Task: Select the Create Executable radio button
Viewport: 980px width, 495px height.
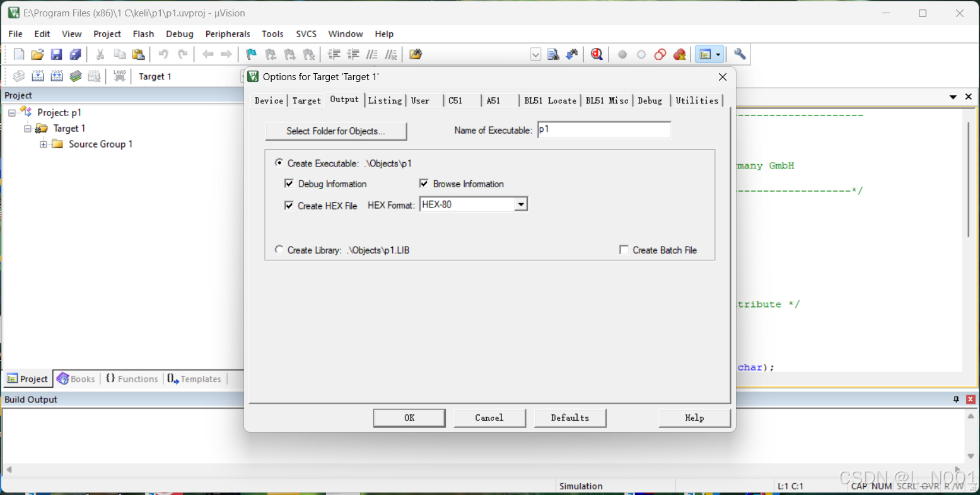Action: (x=279, y=163)
